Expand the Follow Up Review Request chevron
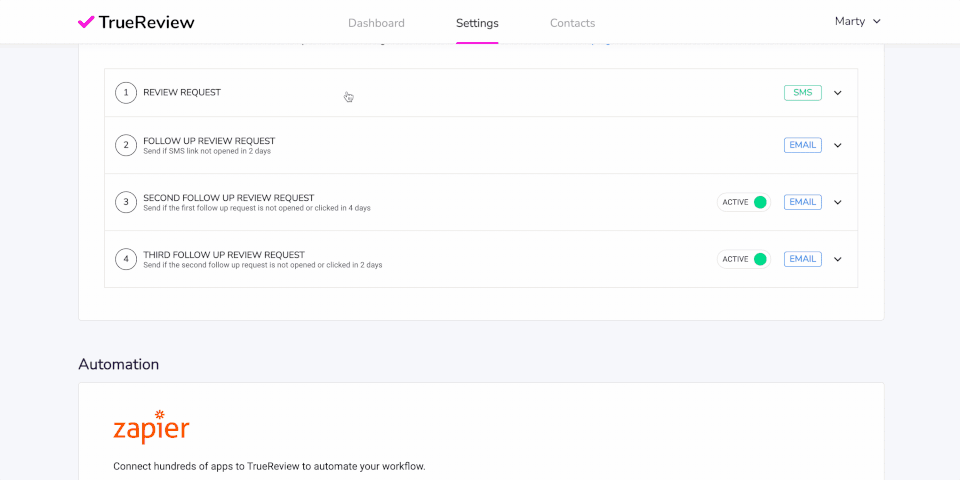This screenshot has width=960, height=480. click(838, 145)
